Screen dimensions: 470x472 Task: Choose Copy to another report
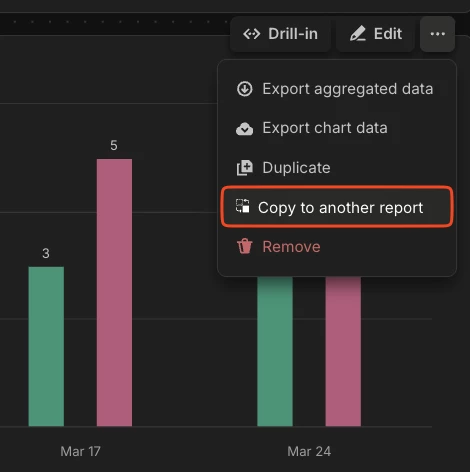pyautogui.click(x=337, y=207)
